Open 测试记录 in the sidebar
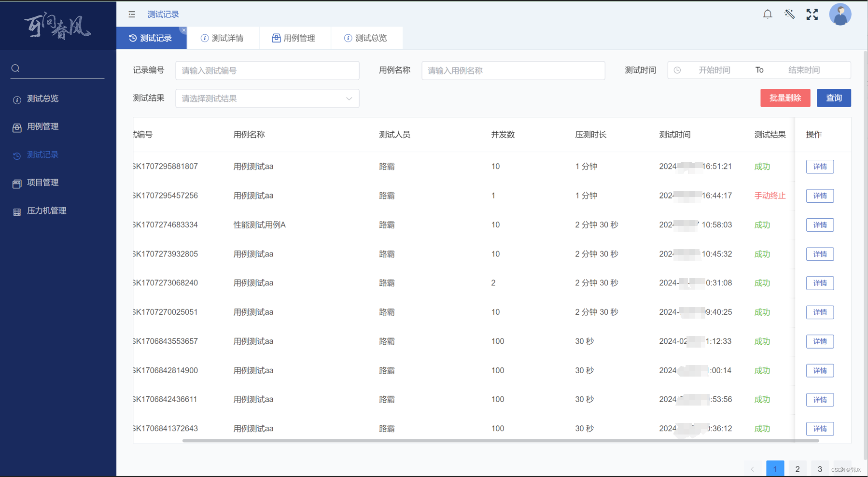The image size is (868, 477). (x=58, y=154)
